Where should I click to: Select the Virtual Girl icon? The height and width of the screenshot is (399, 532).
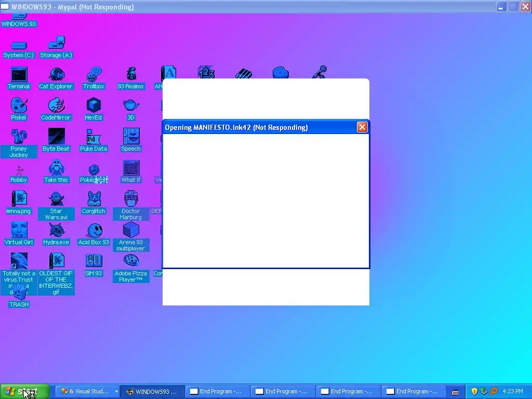click(x=19, y=234)
